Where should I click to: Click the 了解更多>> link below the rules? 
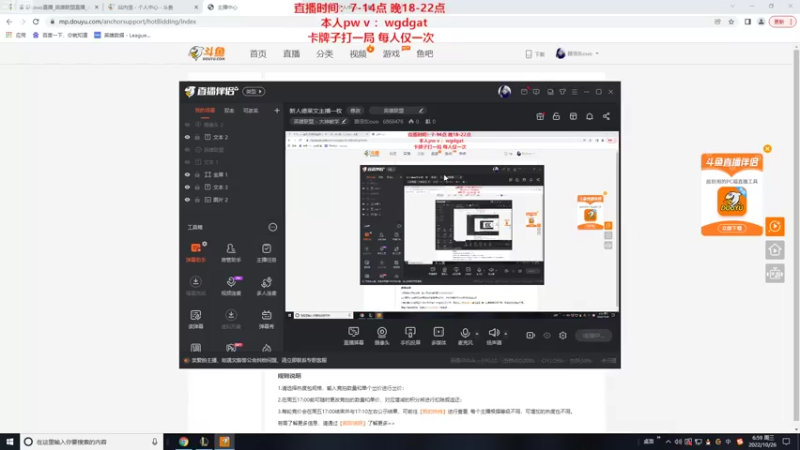(381, 423)
